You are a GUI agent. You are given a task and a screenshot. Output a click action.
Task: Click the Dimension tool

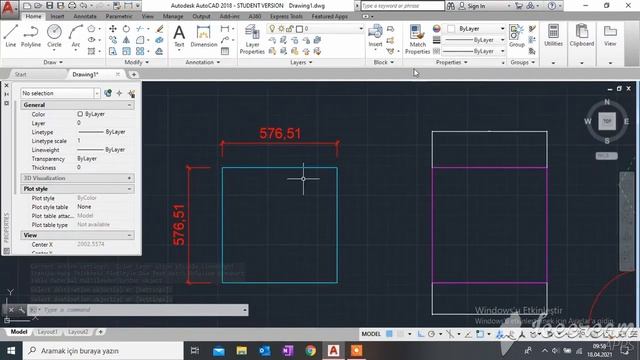[x=203, y=36]
